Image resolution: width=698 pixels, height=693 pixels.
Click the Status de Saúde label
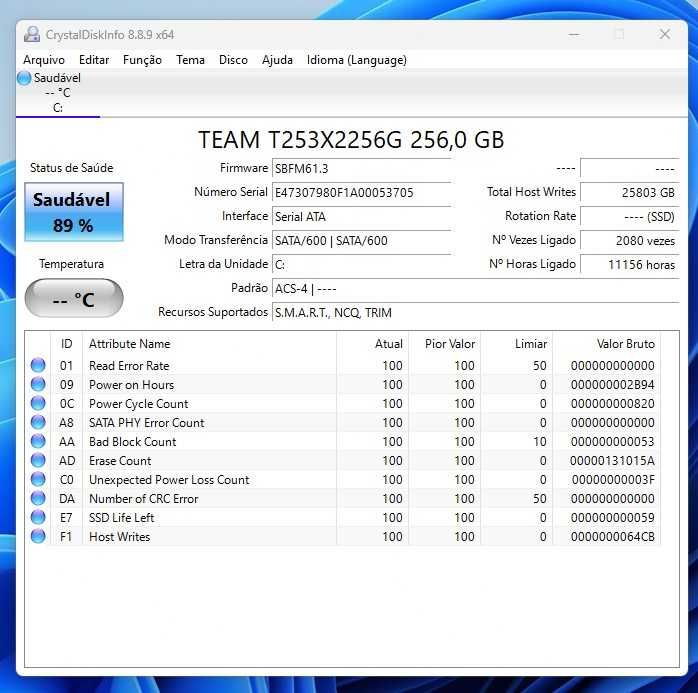(72, 168)
